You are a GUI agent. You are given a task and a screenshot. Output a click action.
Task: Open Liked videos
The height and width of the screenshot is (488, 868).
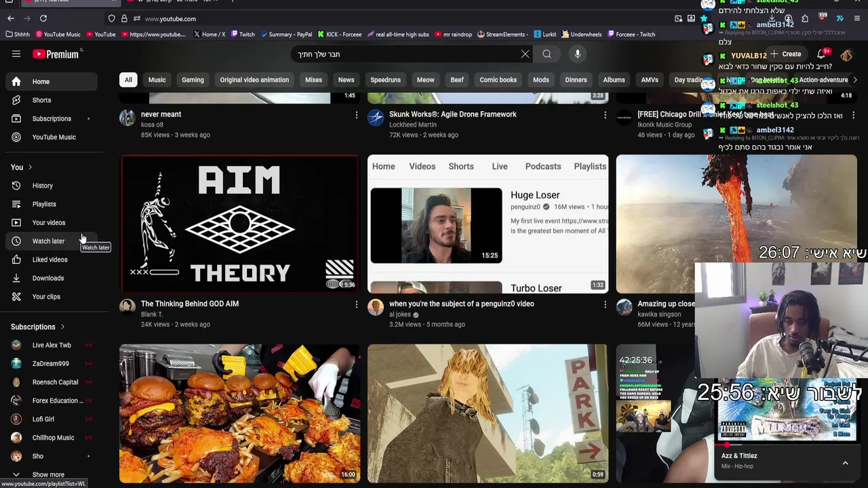(53, 260)
